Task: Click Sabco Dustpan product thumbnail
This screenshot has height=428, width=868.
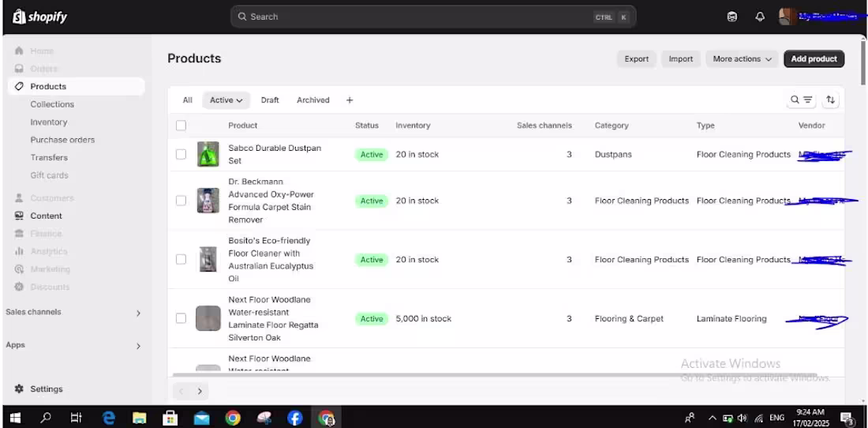Action: tap(208, 155)
